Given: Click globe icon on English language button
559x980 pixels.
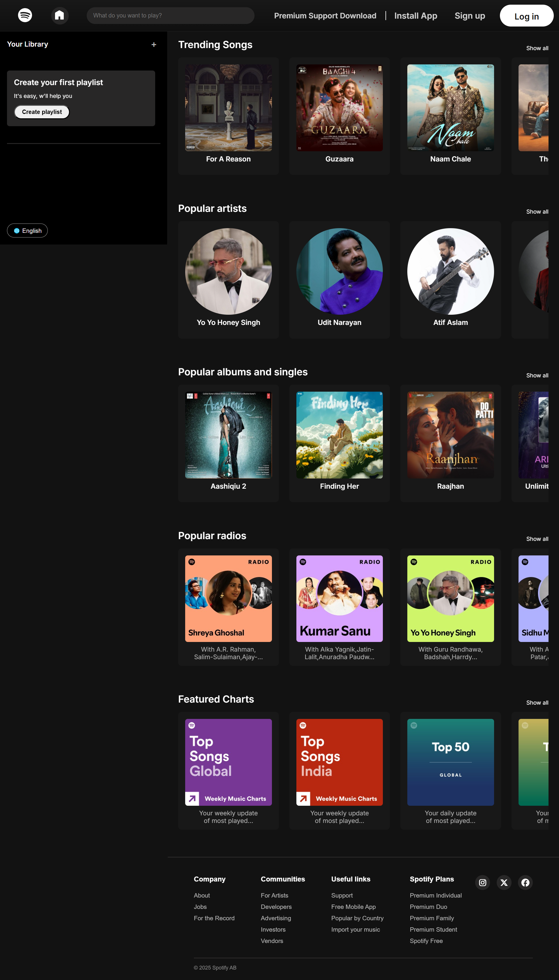Looking at the screenshot, I should tap(17, 231).
